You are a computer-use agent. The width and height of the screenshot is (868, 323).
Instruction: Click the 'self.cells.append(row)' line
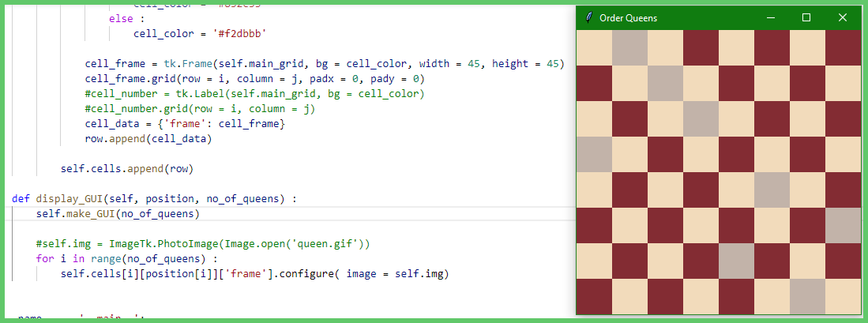point(127,169)
